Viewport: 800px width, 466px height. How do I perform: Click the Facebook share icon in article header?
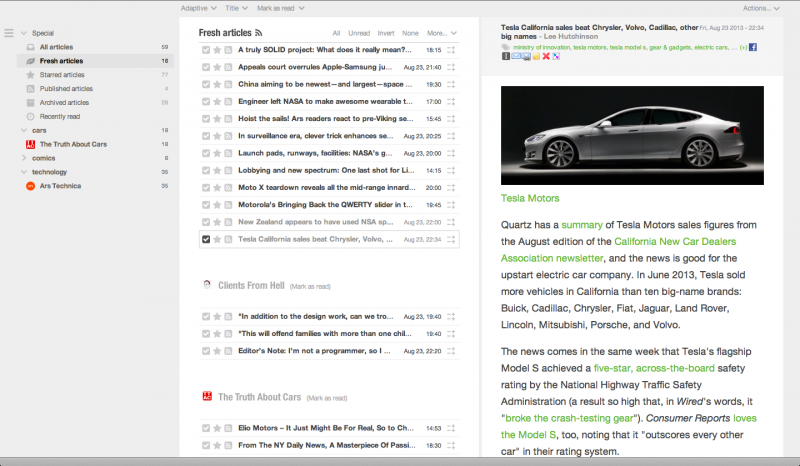point(753,47)
